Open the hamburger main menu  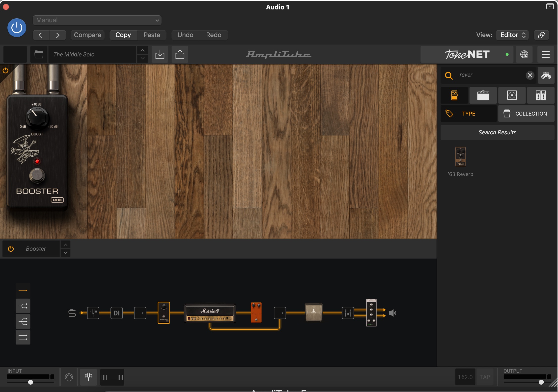[x=546, y=54]
